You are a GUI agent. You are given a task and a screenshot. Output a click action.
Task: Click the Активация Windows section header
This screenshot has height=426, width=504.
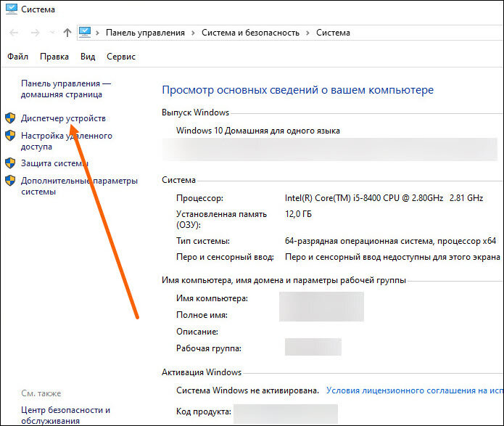[x=202, y=372]
